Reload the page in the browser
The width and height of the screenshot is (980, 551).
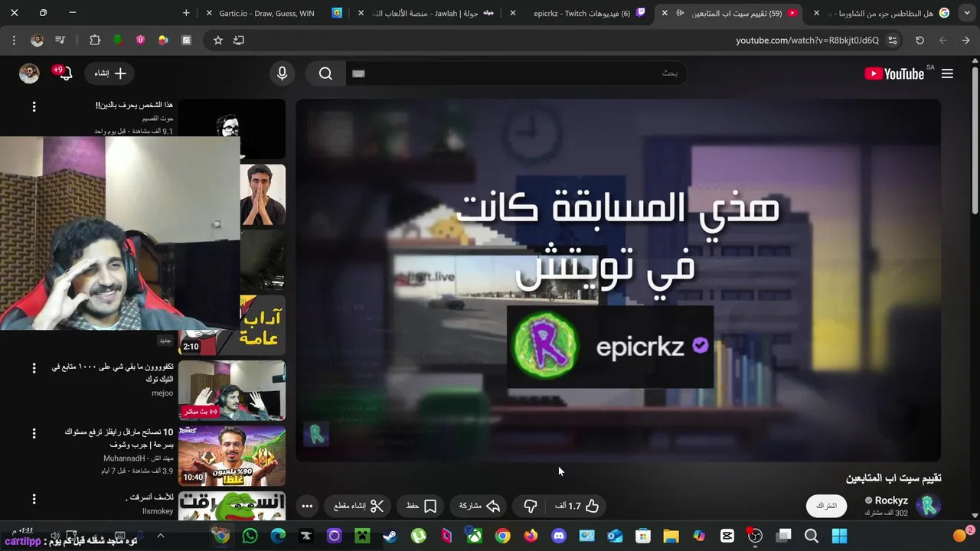pyautogui.click(x=920, y=41)
